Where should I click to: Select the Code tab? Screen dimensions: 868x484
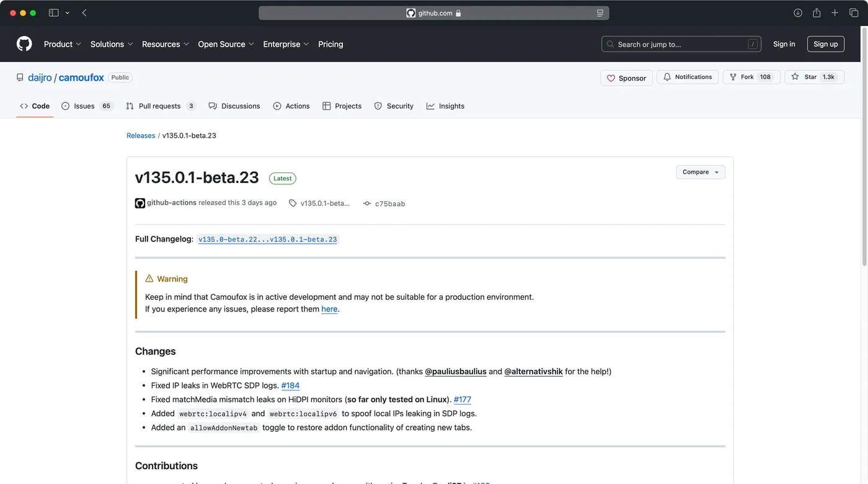coord(35,106)
